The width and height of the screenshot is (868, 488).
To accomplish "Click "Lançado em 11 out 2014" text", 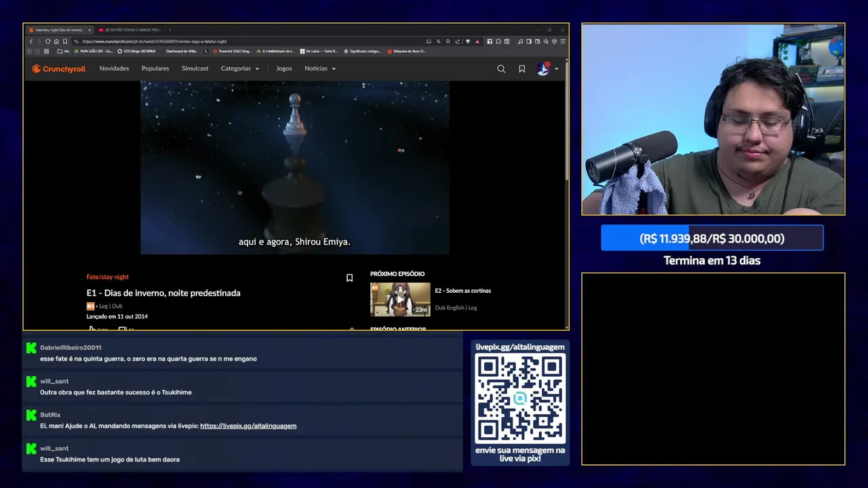I will 117,317.
